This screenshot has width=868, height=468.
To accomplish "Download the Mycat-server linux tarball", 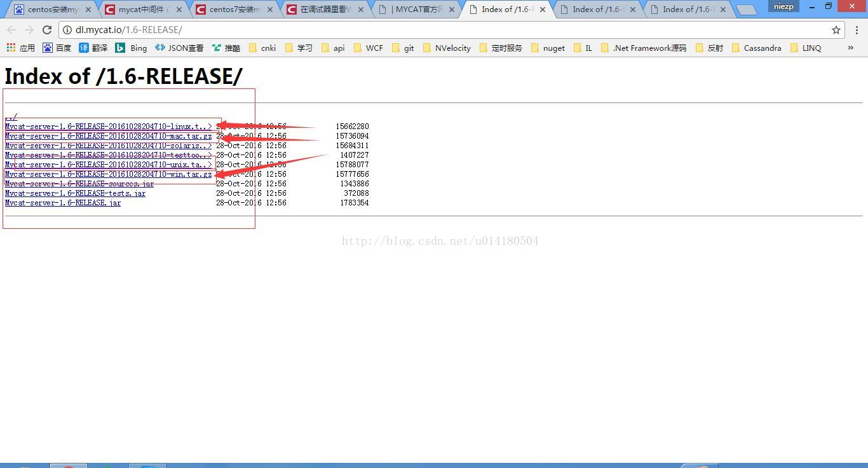I will click(x=108, y=126).
